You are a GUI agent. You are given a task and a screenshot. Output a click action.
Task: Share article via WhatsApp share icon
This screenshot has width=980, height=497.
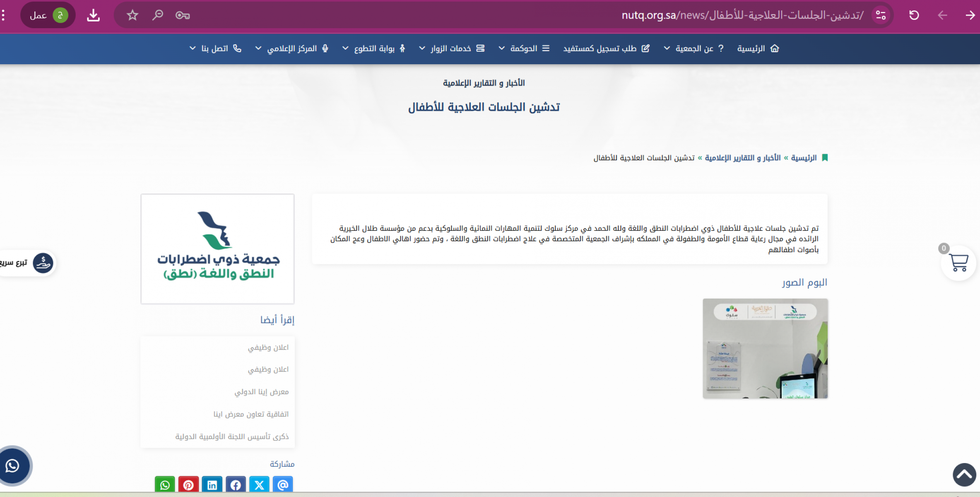click(x=165, y=485)
